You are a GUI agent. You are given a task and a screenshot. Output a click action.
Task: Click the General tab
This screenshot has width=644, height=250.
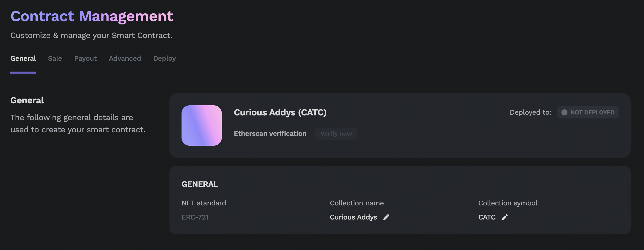(x=23, y=58)
